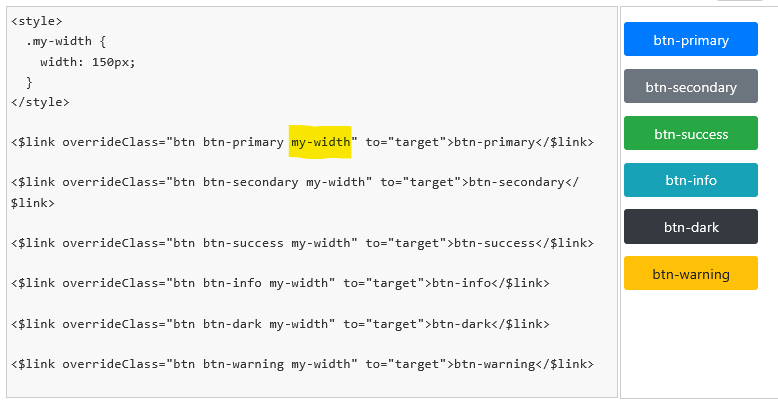Screen dimensions: 778x400
Task: Click the wrapped '$link>' closing fragment
Action: click(33, 203)
